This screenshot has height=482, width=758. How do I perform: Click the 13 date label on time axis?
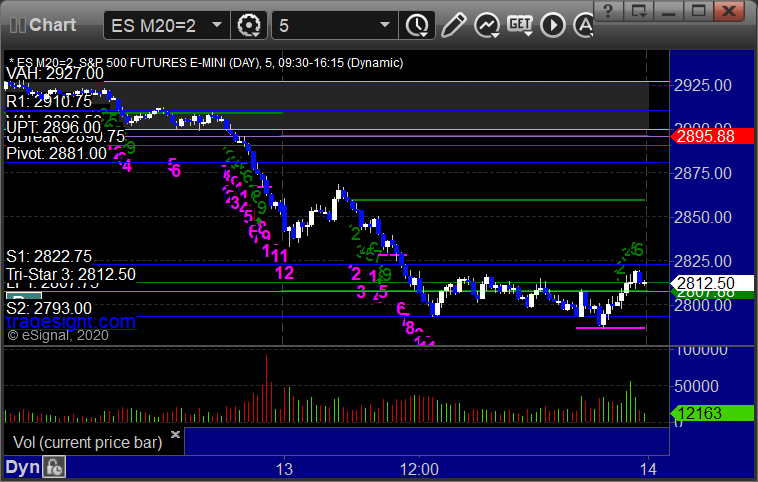click(284, 469)
